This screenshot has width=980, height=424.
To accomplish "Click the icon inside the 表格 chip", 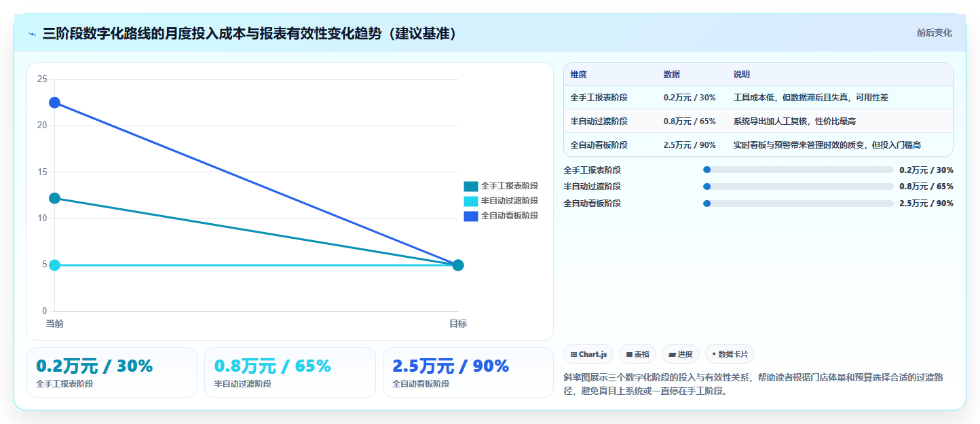I will [x=629, y=354].
